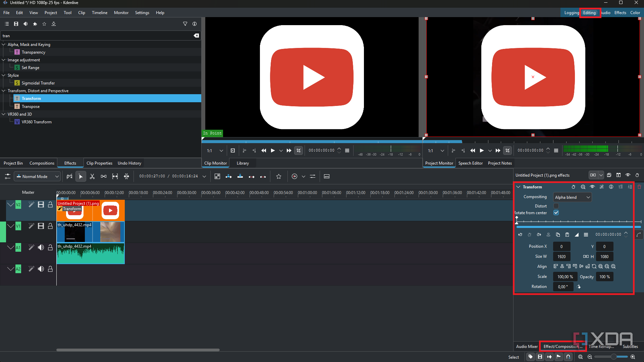Click Clip Monitor crop/zone icon
Screen dimensions: 644x362
pyautogui.click(x=299, y=150)
